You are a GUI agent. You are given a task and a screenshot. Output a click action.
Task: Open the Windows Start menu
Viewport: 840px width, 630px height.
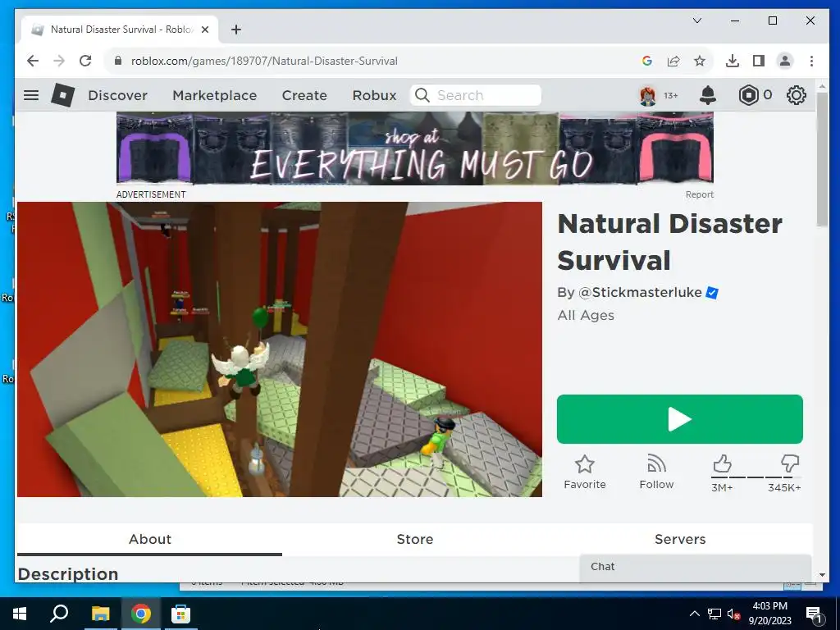(20, 614)
